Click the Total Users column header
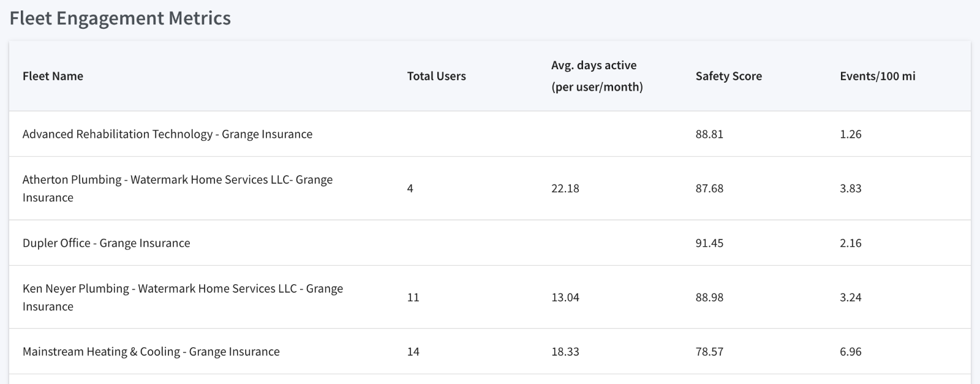 [436, 76]
